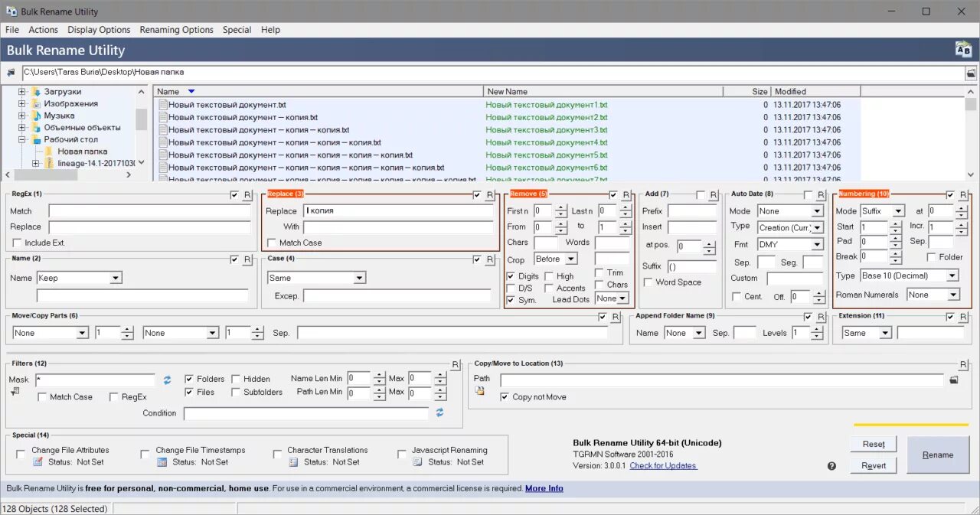Reset Remove (5) section with R button
Image resolution: width=980 pixels, height=515 pixels.
coord(626,195)
